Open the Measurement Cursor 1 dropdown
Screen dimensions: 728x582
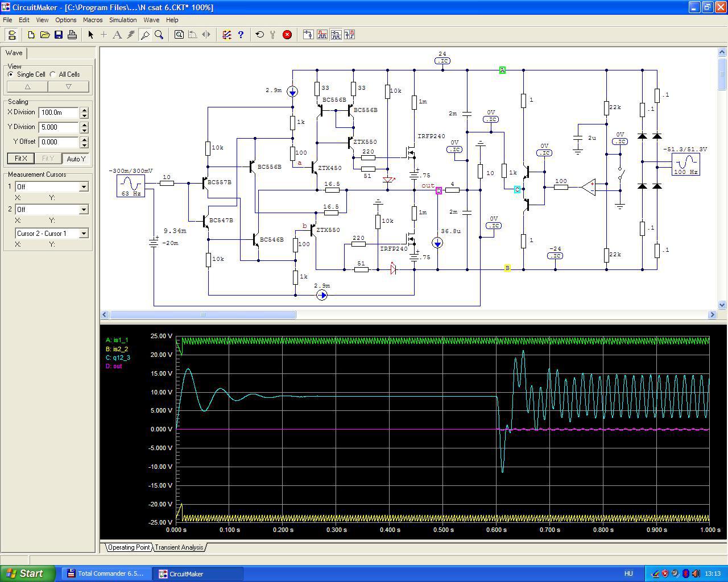click(84, 187)
